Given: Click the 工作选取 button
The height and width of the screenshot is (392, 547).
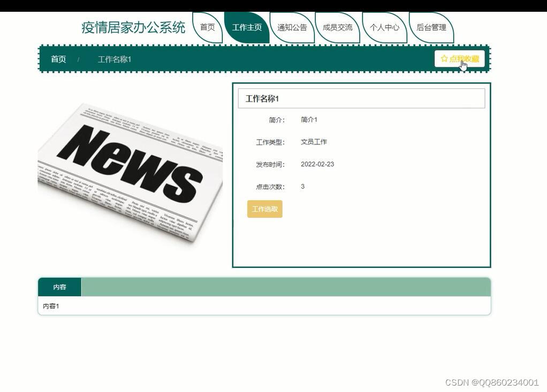Looking at the screenshot, I should [265, 209].
